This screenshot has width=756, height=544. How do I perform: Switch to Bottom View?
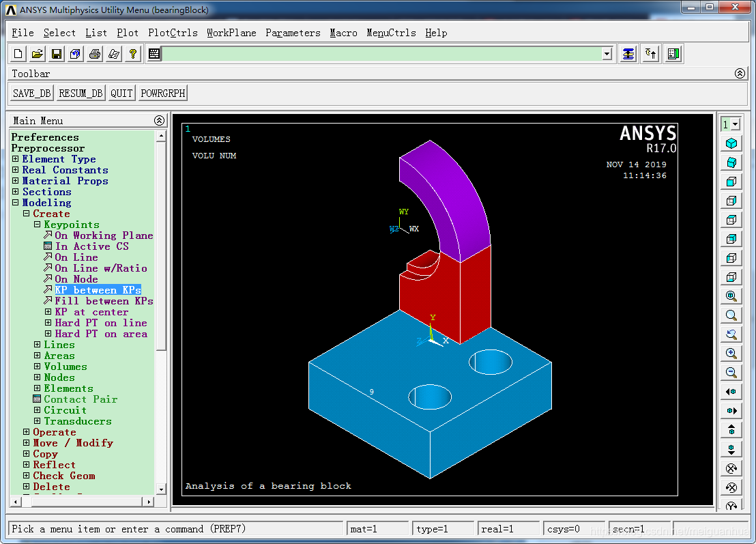point(731,277)
